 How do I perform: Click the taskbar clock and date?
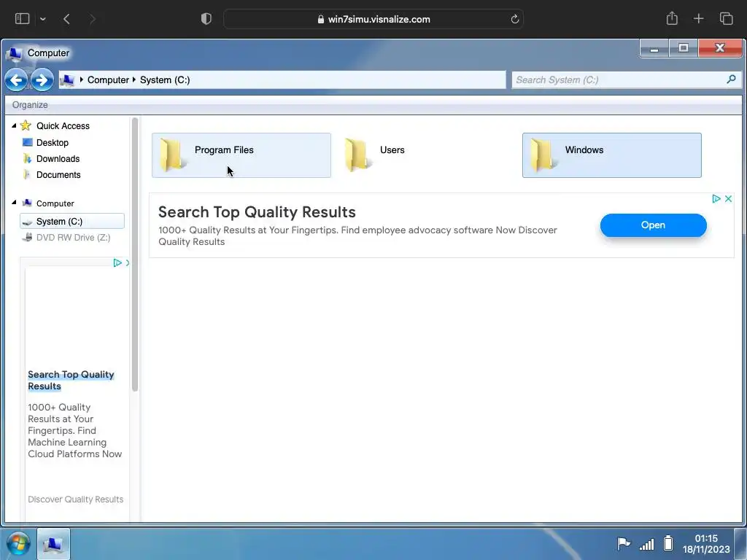click(x=706, y=543)
